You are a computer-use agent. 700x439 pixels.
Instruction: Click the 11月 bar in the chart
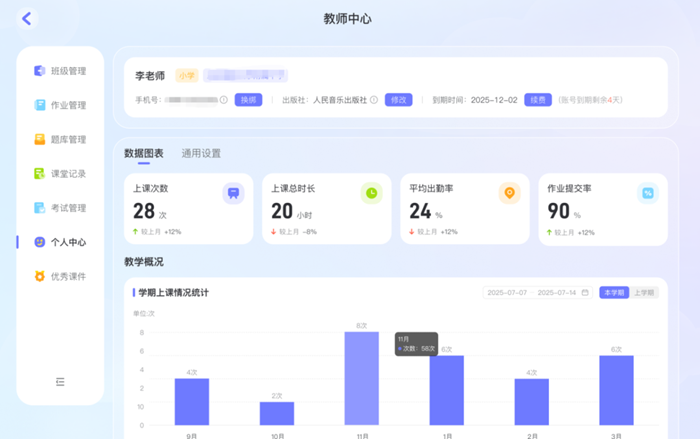point(361,378)
